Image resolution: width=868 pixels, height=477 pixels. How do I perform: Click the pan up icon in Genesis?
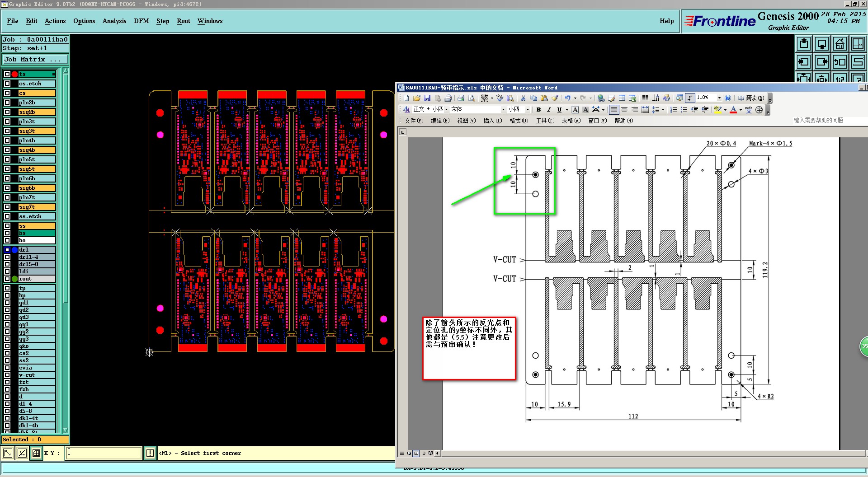click(x=804, y=44)
